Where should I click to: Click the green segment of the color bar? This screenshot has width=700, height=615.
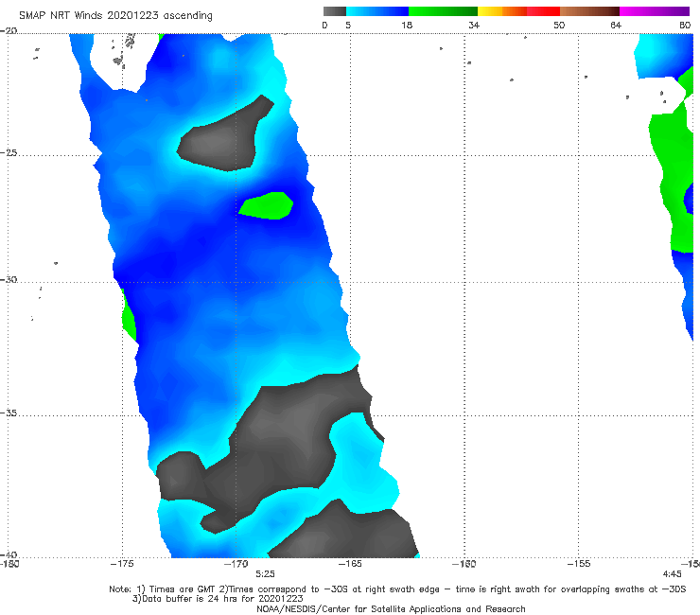tap(443, 11)
